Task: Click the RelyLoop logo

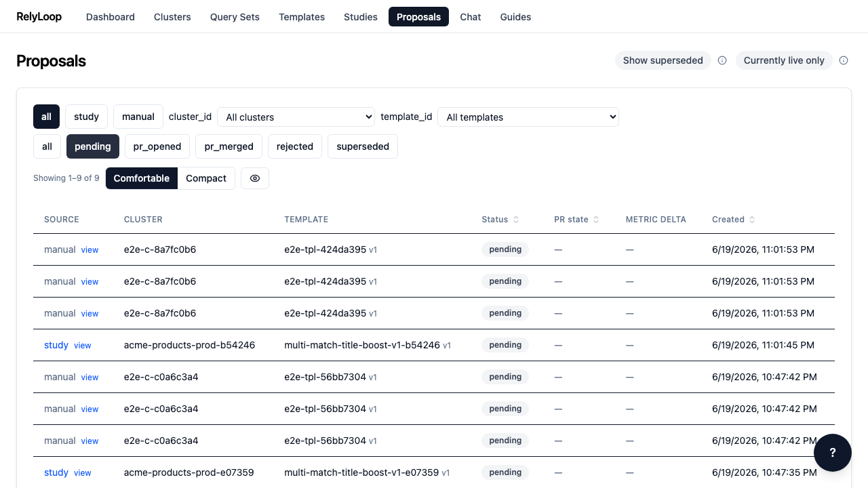Action: pos(39,17)
